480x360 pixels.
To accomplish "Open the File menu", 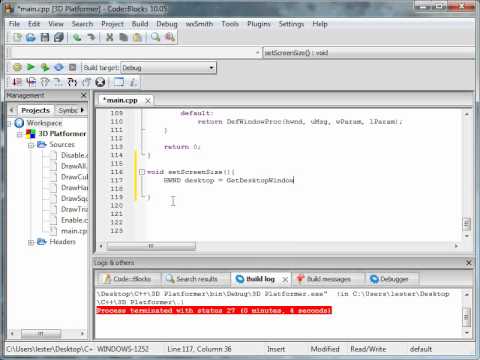I will click(14, 24).
